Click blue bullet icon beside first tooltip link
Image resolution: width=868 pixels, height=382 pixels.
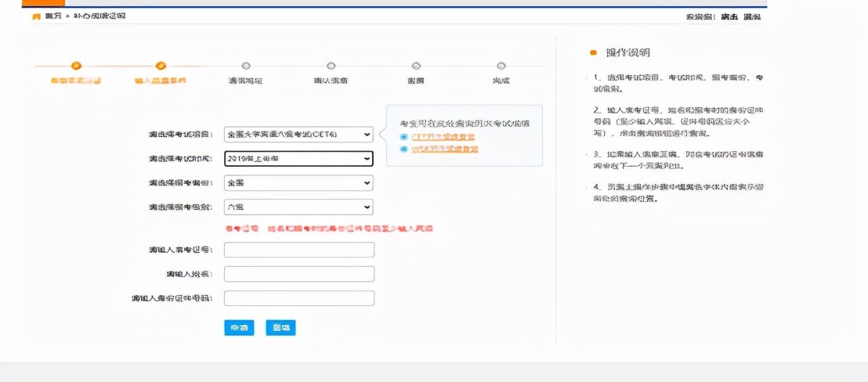click(x=404, y=137)
